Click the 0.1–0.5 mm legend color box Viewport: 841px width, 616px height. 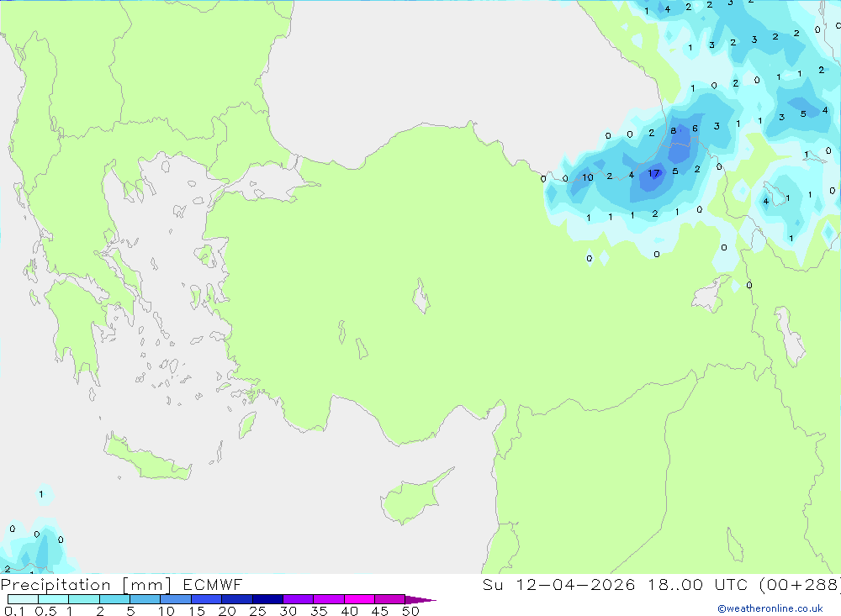pyautogui.click(x=23, y=599)
